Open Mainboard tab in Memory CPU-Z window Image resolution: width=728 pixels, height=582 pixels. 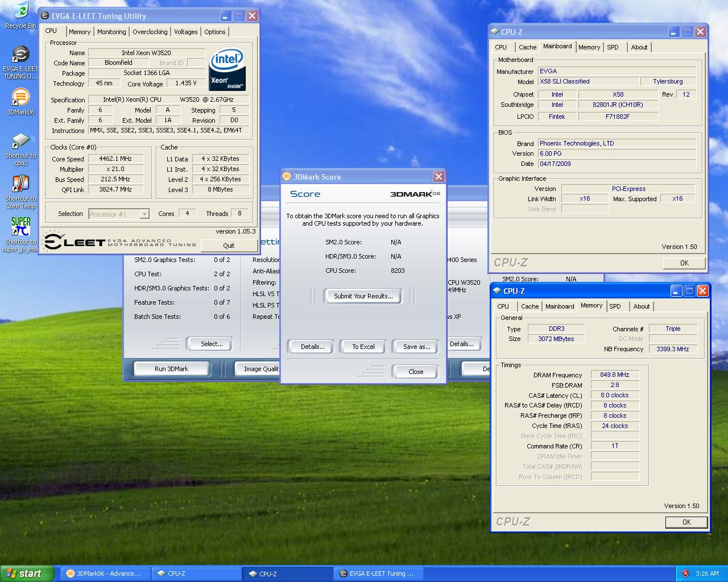560,306
